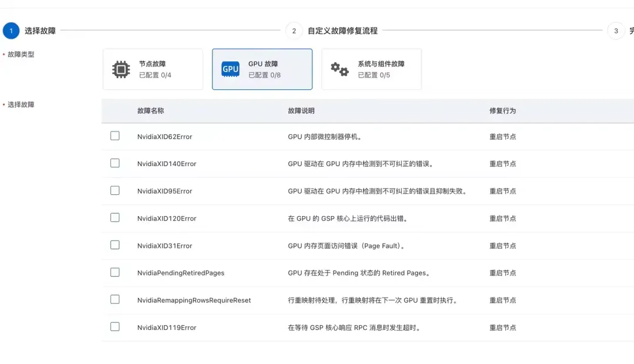Tick the NvidiaXID95Error checkbox
634x364 pixels.
[x=115, y=190]
